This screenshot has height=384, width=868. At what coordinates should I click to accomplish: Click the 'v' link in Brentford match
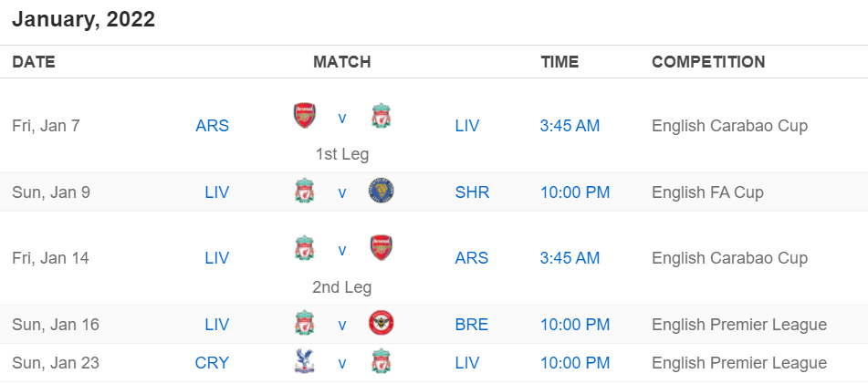pos(342,325)
